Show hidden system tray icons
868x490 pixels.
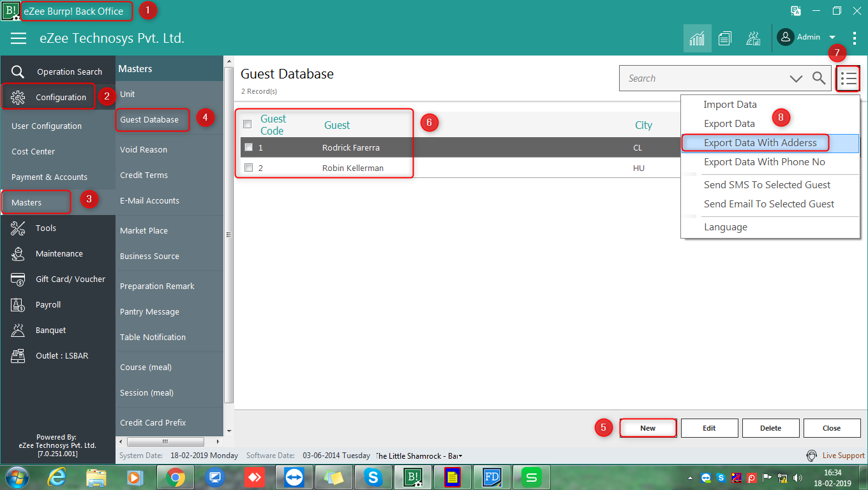[689, 478]
